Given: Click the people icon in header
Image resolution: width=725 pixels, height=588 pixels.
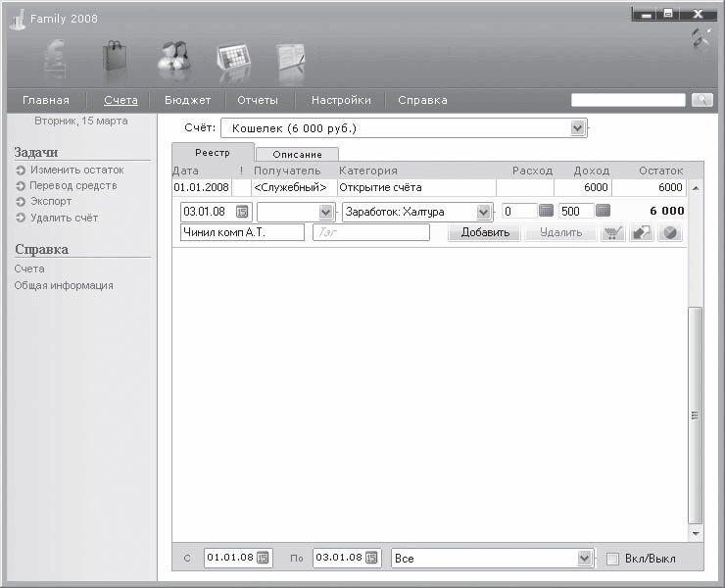Looking at the screenshot, I should pyautogui.click(x=174, y=61).
